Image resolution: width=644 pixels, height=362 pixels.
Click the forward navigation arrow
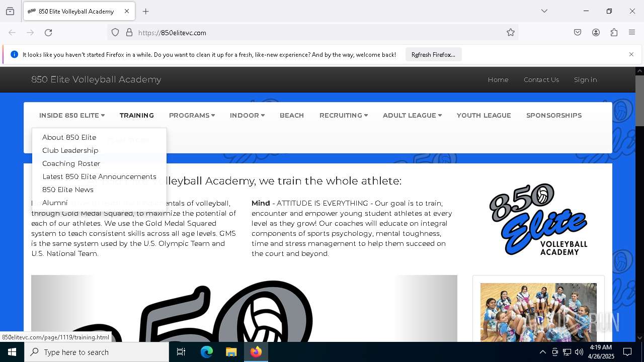point(30,33)
